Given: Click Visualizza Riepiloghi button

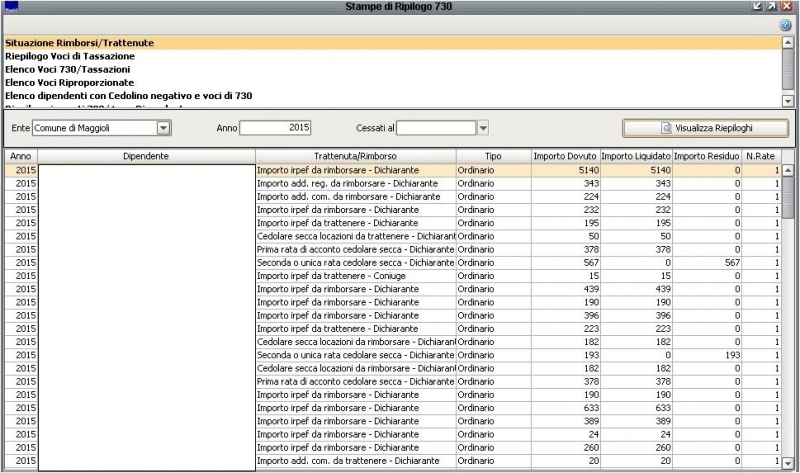Looking at the screenshot, I should [705, 128].
